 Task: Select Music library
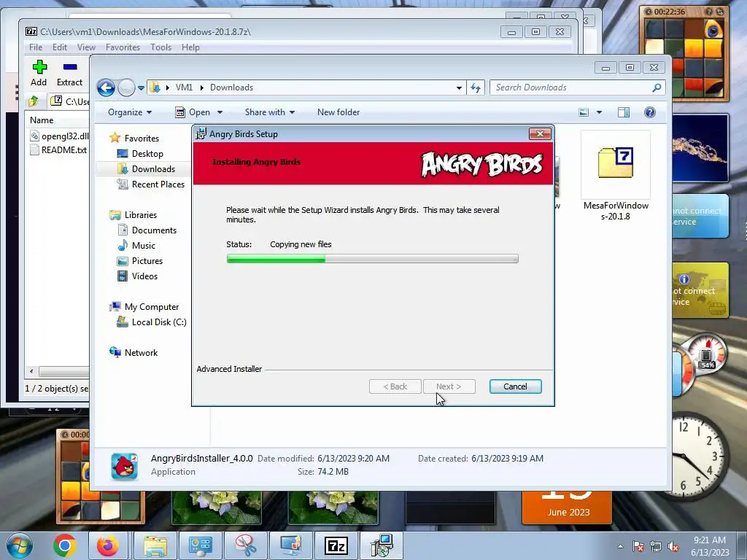[x=136, y=246]
